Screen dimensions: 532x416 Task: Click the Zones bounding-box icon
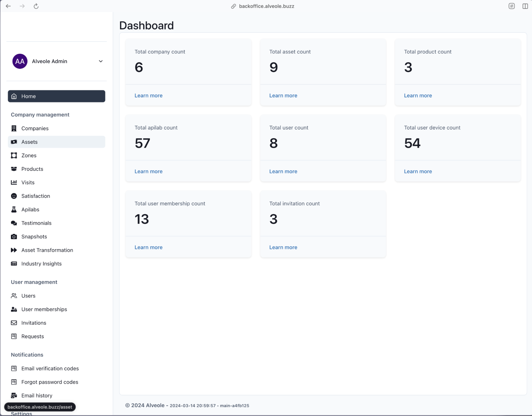coord(14,155)
